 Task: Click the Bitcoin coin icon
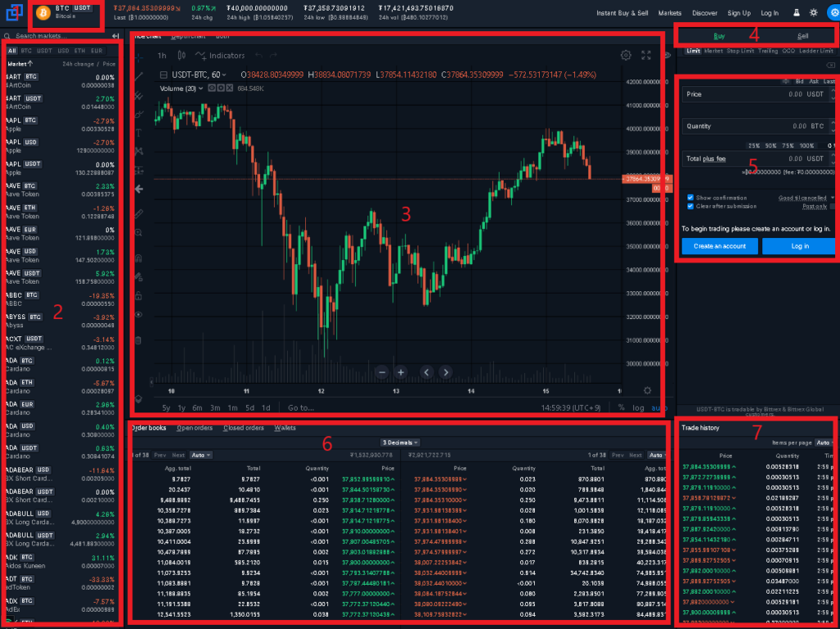click(x=43, y=12)
